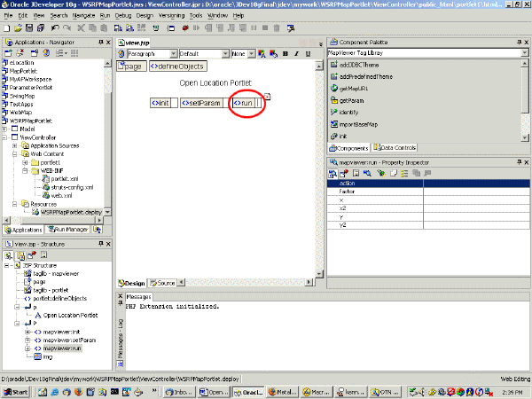This screenshot has width=532, height=399.
Task: Click the factor property value field
Action: (x=476, y=192)
